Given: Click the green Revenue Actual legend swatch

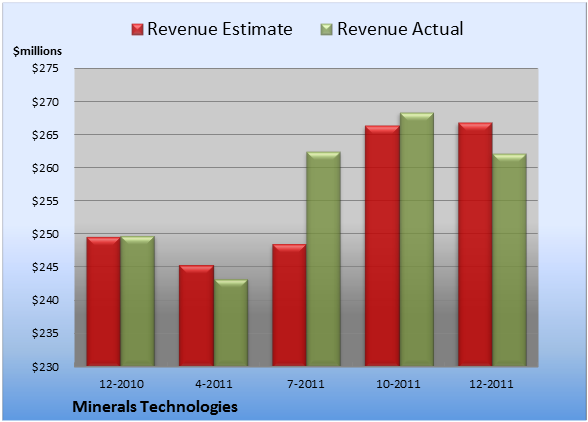Looking at the screenshot, I should tap(327, 30).
